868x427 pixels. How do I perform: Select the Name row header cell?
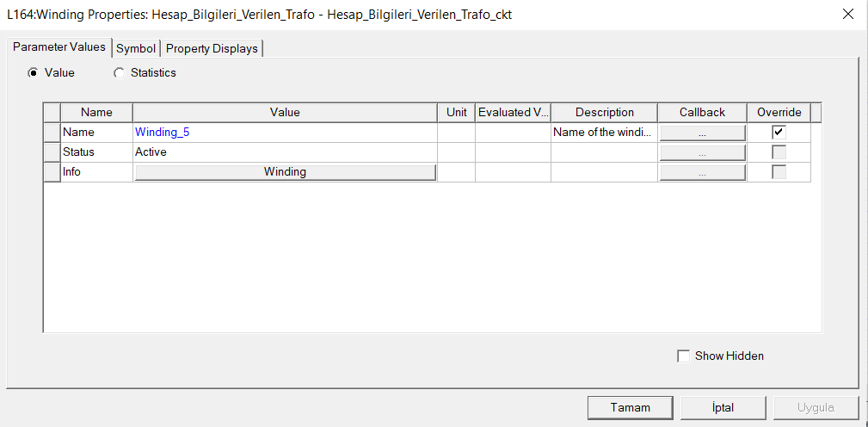tap(52, 133)
